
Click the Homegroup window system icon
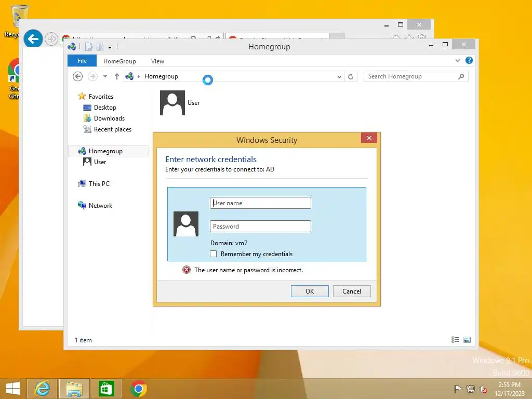(x=72, y=46)
